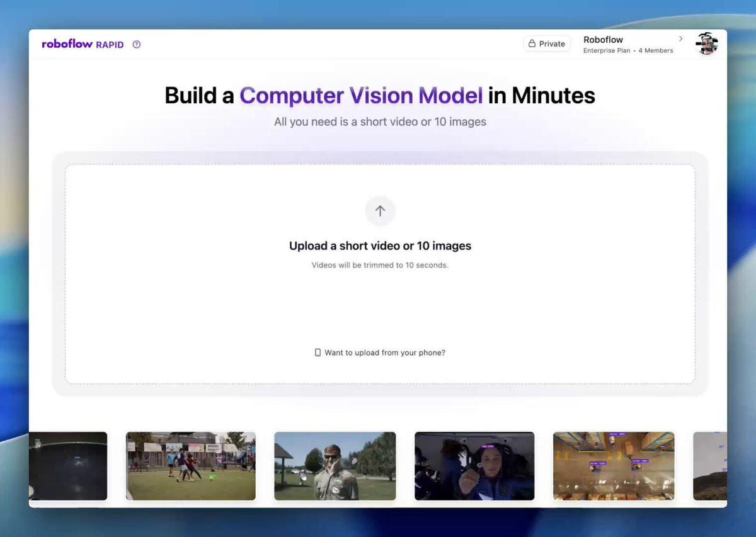Click 'Upload a short video or 10 images' text
The width and height of the screenshot is (756, 537).
coord(380,246)
